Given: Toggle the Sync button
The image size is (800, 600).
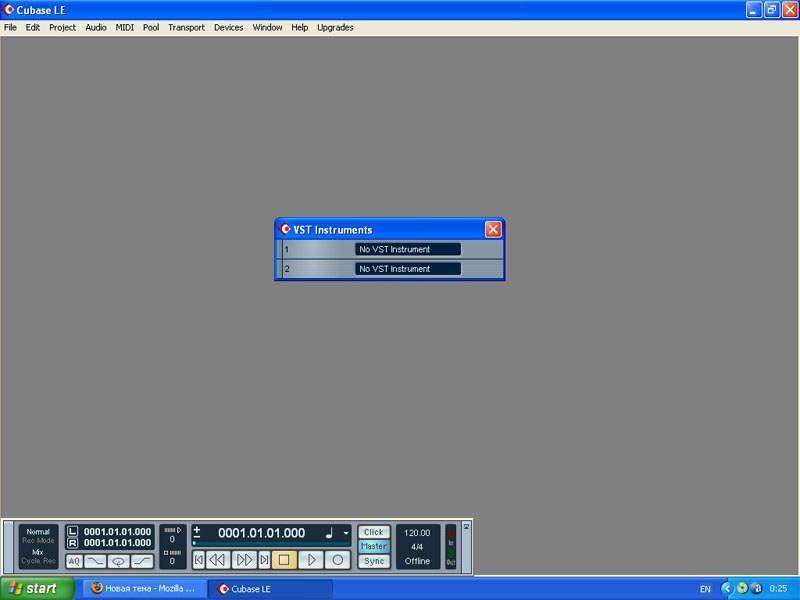Looking at the screenshot, I should (x=374, y=561).
